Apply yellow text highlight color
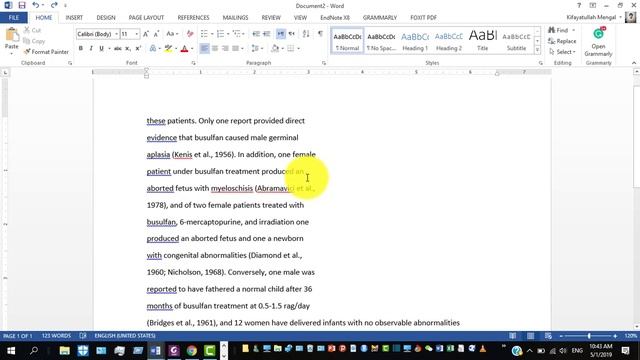Image resolution: width=640 pixels, height=360 pixels. coord(168,49)
